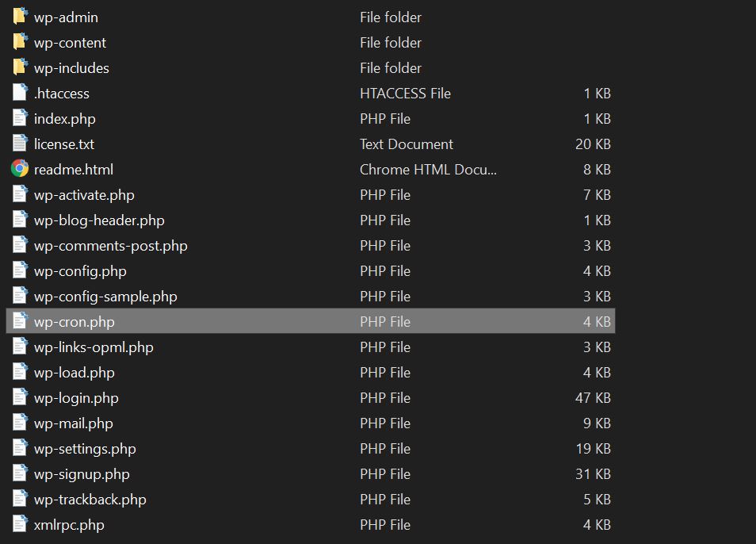
Task: Click the .htaccess file icon
Action: (x=20, y=93)
